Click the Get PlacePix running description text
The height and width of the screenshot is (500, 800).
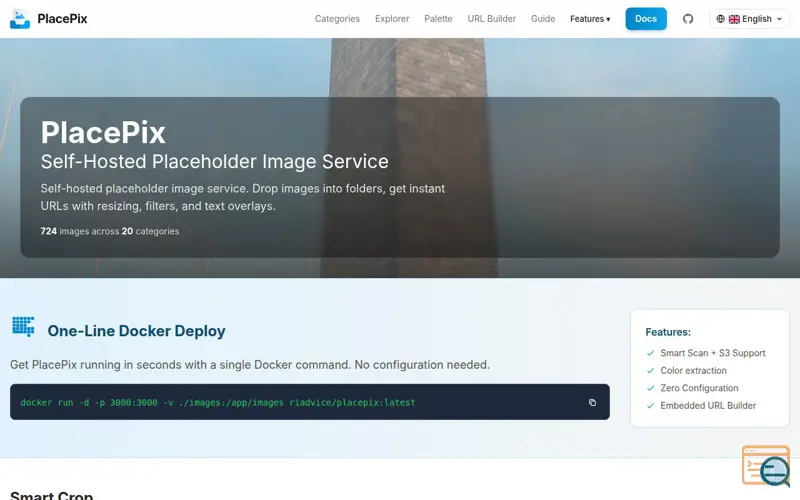249,365
